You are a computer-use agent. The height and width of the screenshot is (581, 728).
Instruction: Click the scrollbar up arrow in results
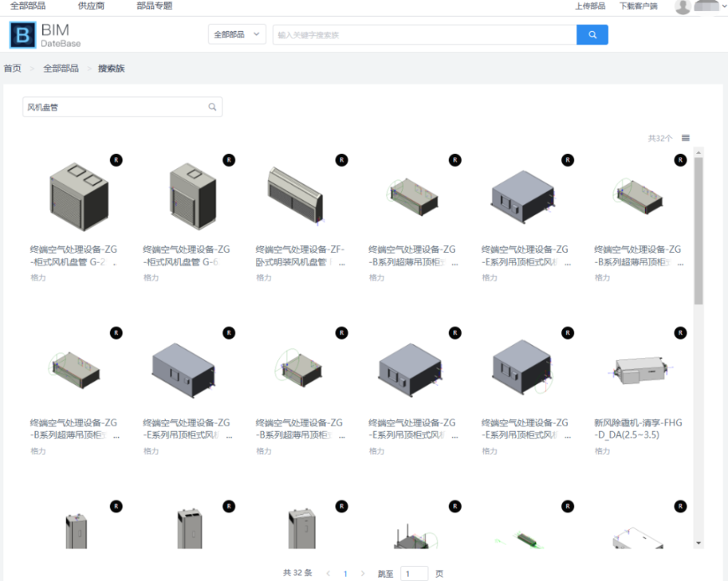pyautogui.click(x=699, y=152)
